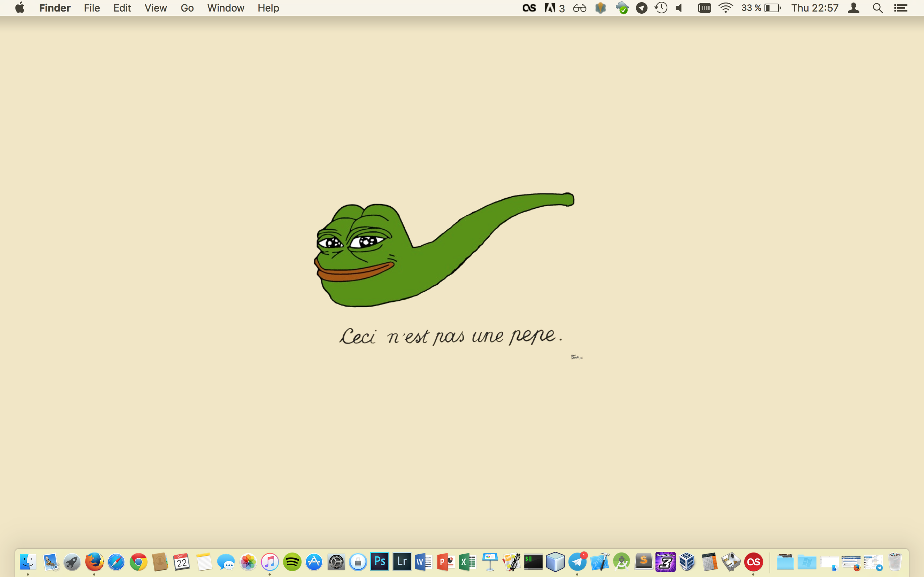This screenshot has width=924, height=577.
Task: Show Notification Center from menu bar
Action: (x=901, y=8)
